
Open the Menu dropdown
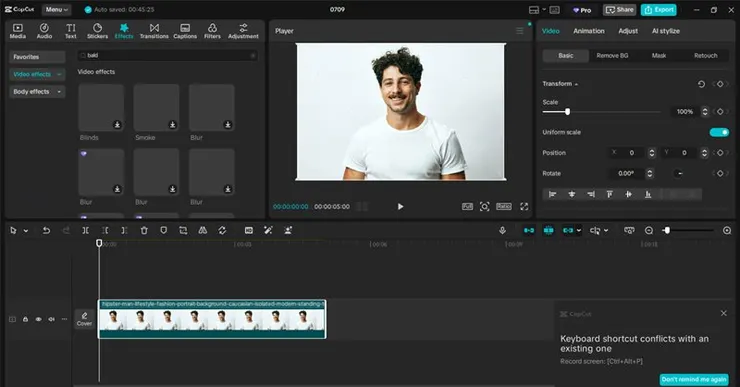57,9
